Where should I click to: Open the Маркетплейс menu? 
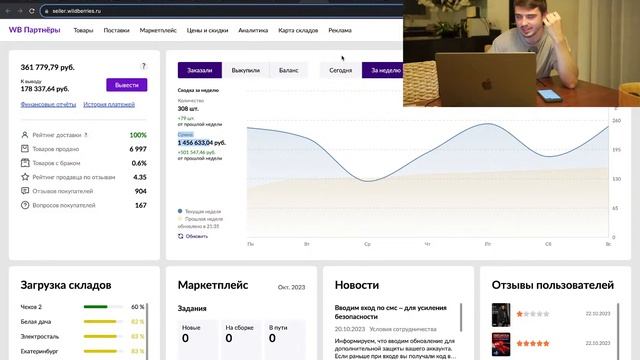pos(158,30)
